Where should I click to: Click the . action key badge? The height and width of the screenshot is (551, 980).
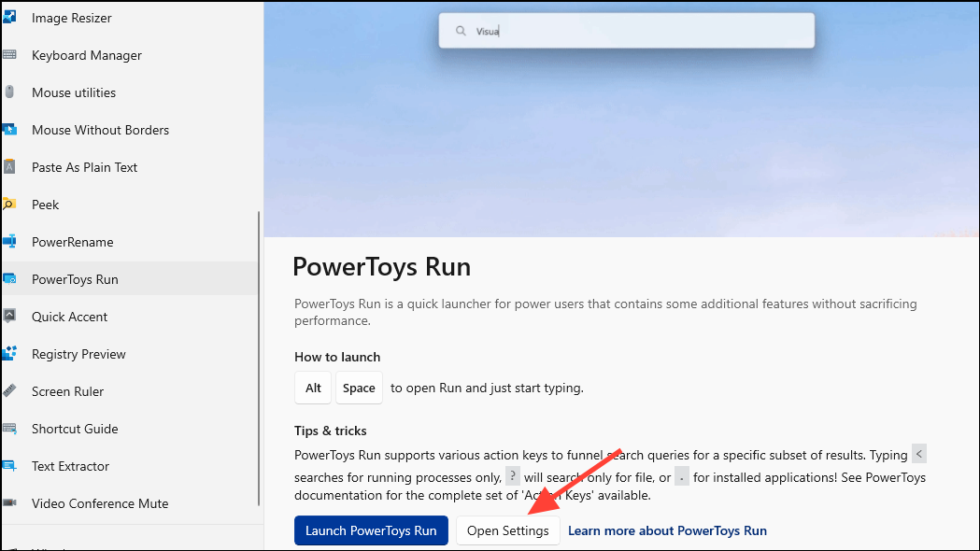pos(682,477)
